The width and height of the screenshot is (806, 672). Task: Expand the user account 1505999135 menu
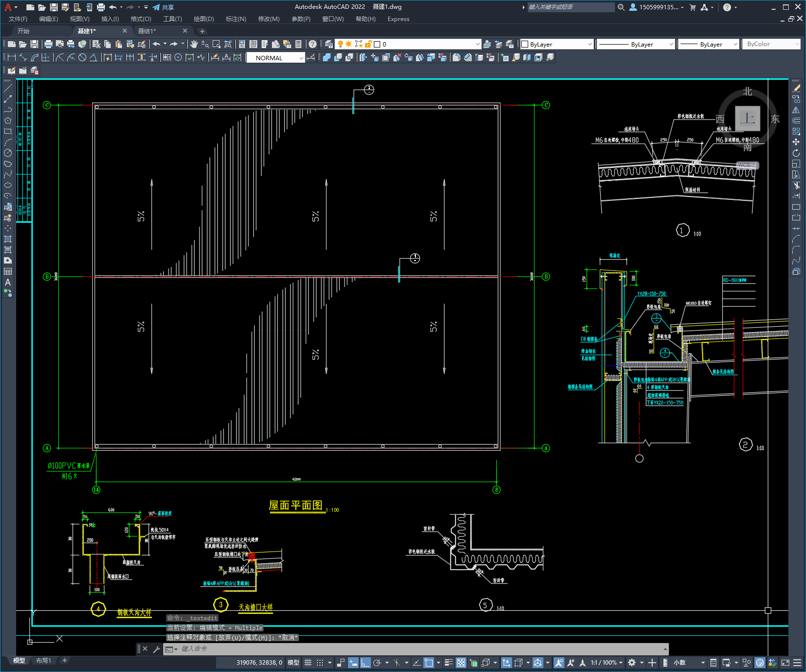click(x=657, y=7)
